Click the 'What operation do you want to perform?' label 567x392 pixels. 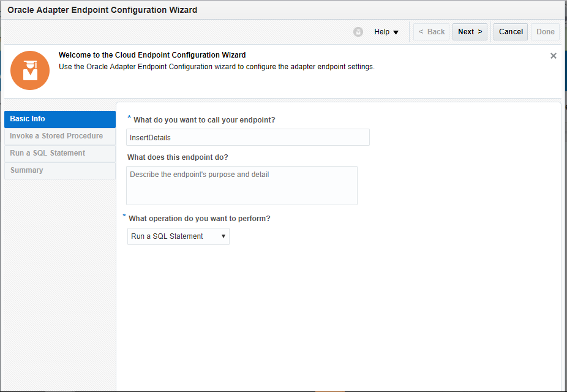coord(199,219)
